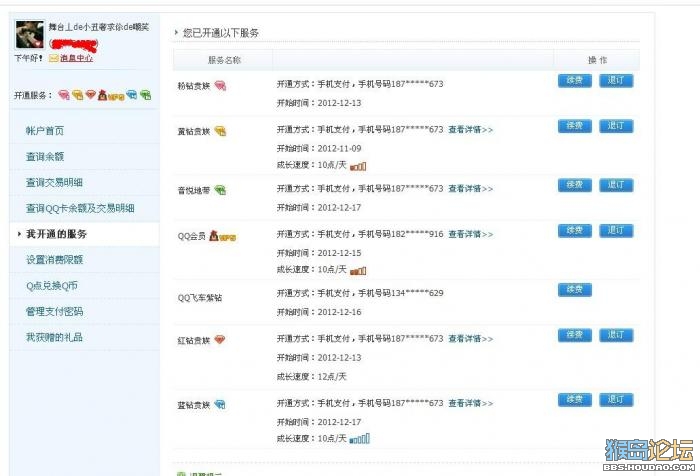Renew 黄钻贵族 with its 续费 button
The image size is (700, 476).
coord(575,126)
